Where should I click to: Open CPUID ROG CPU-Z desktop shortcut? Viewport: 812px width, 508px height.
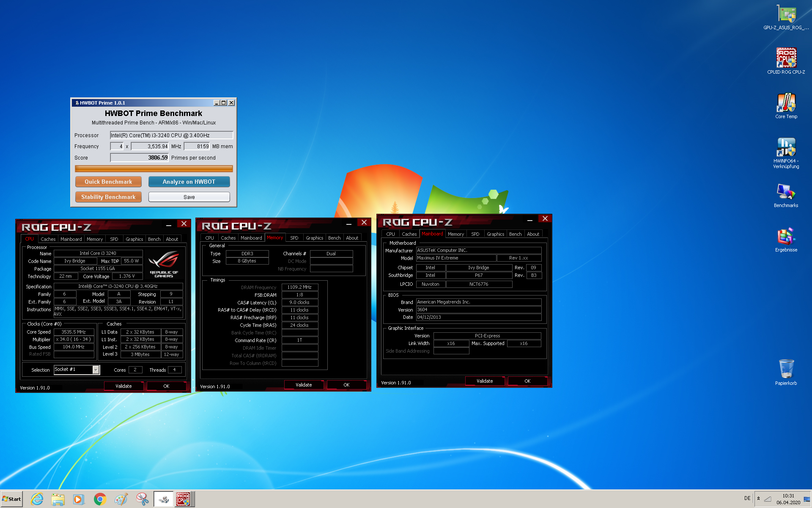[x=786, y=61]
